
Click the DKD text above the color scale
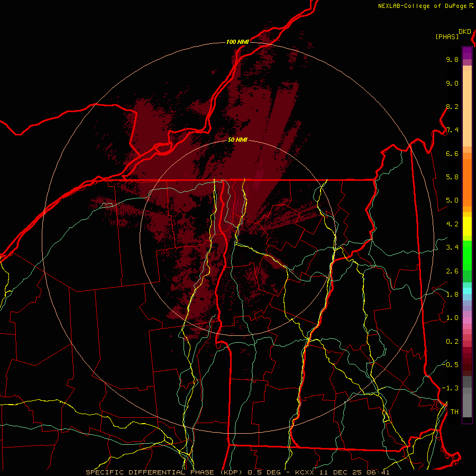click(x=465, y=32)
